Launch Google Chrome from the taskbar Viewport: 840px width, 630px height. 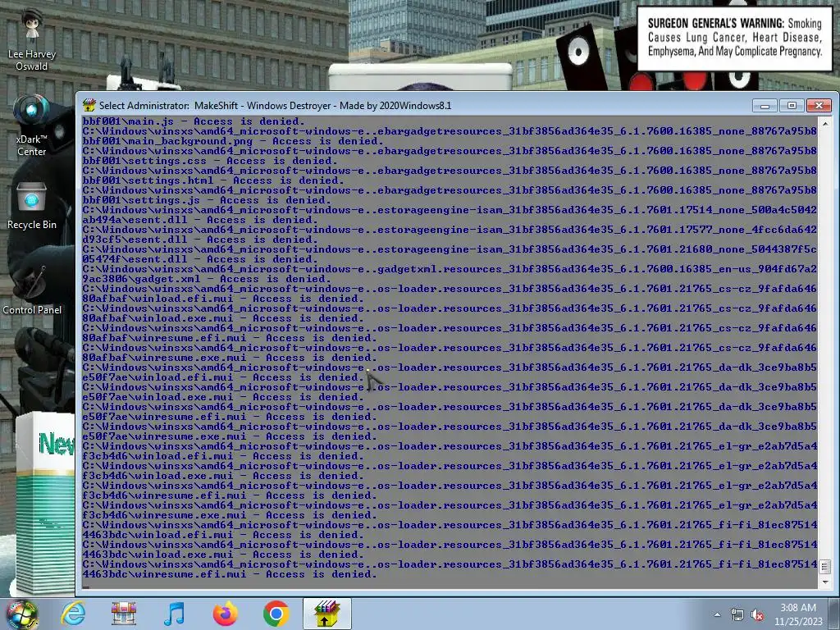click(x=276, y=614)
